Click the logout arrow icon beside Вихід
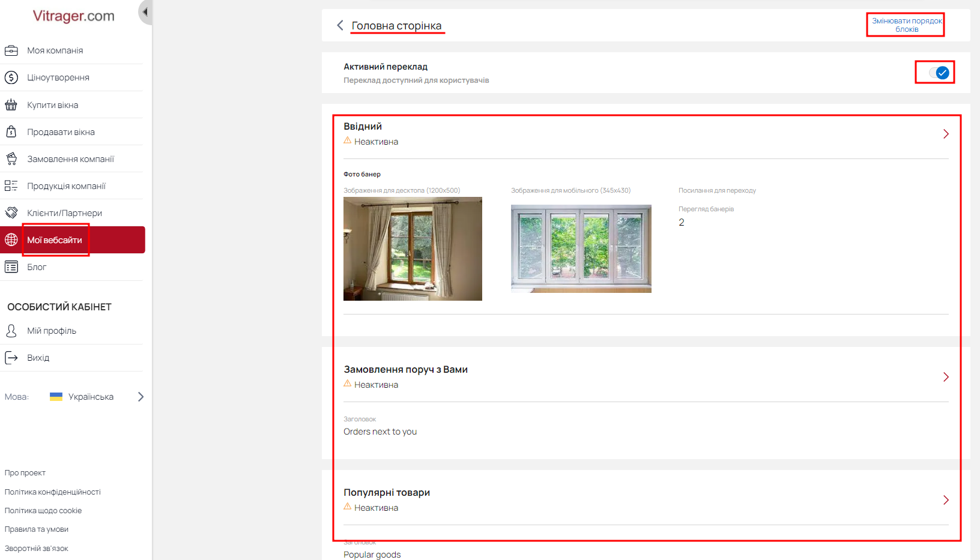980x560 pixels. click(x=11, y=358)
